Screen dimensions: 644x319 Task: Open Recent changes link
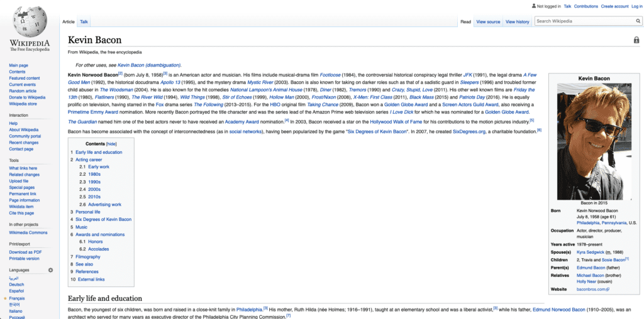tap(23, 143)
